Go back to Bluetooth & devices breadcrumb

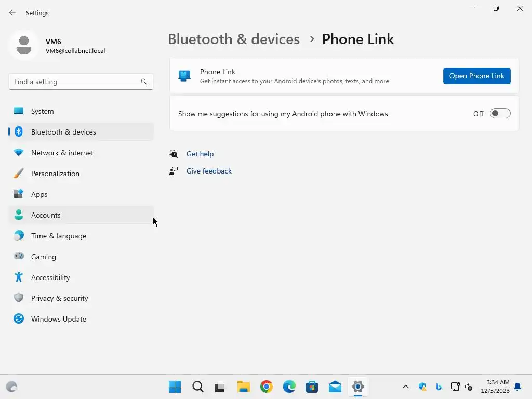pyautogui.click(x=234, y=39)
